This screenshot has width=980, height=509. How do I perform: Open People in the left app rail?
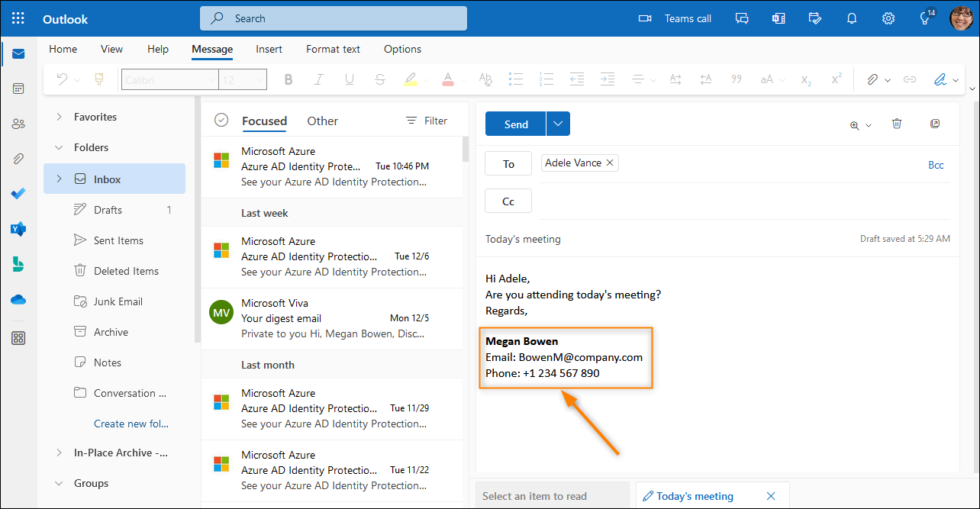[x=18, y=124]
